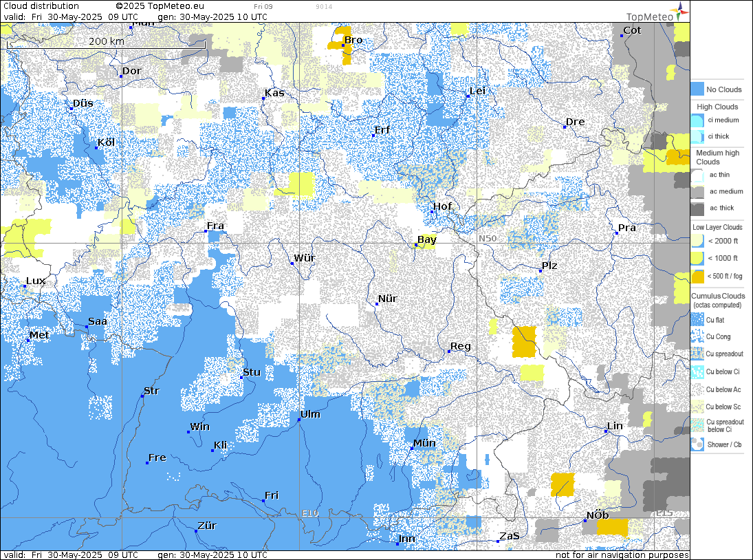Viewport: 753px width, 560px height.
Task: Click the Cu below Ac legend swatch
Action: pos(697,389)
